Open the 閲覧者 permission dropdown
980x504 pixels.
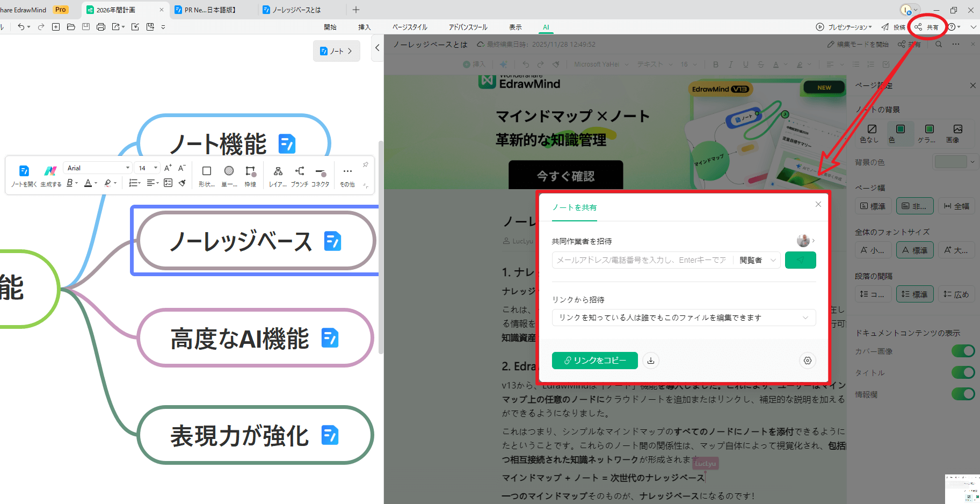coord(757,260)
